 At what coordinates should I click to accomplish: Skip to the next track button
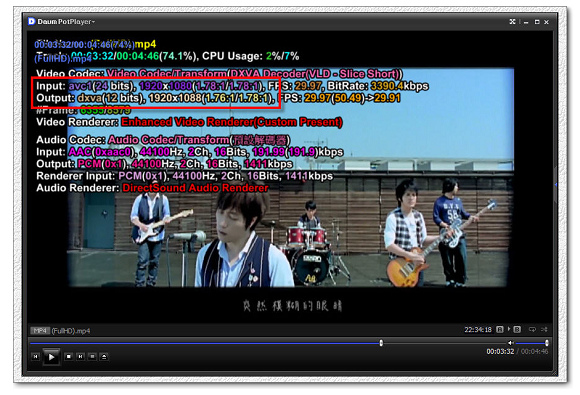(x=80, y=357)
